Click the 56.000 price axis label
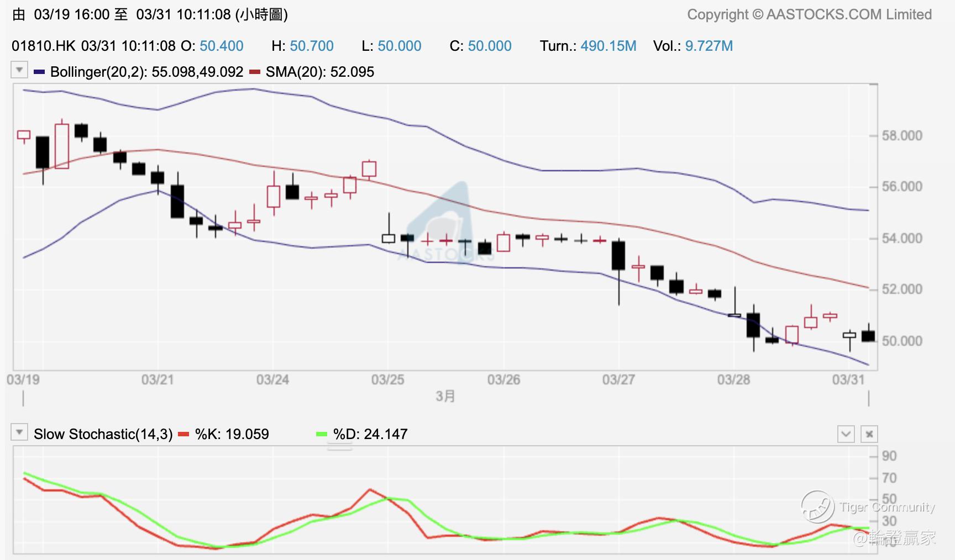The height and width of the screenshot is (560, 955). point(902,187)
